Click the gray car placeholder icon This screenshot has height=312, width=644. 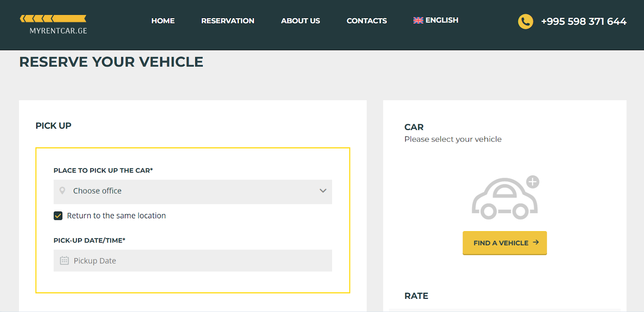[504, 200]
